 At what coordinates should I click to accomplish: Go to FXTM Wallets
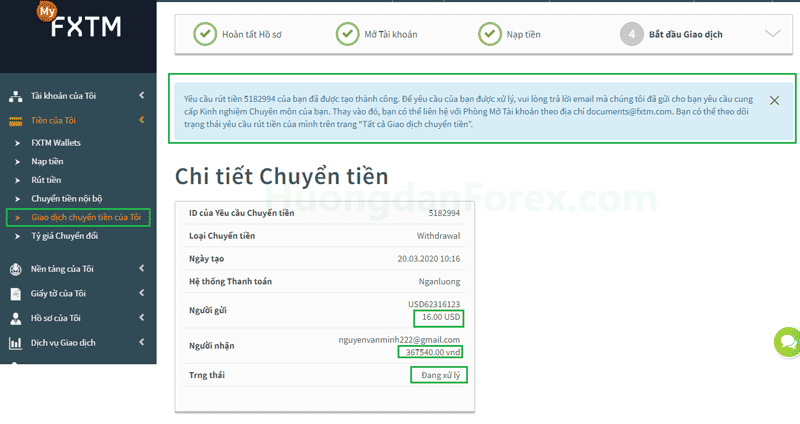(56, 143)
